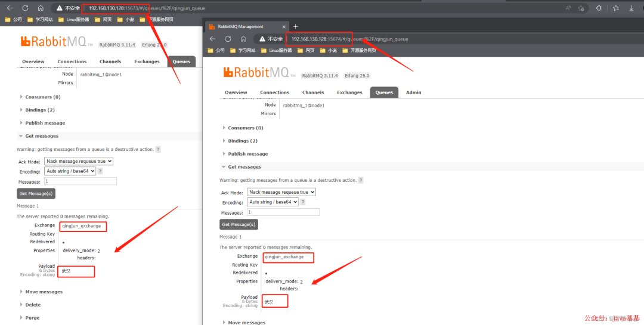
Task: Reload the front window page on port 15674
Action: [228, 39]
